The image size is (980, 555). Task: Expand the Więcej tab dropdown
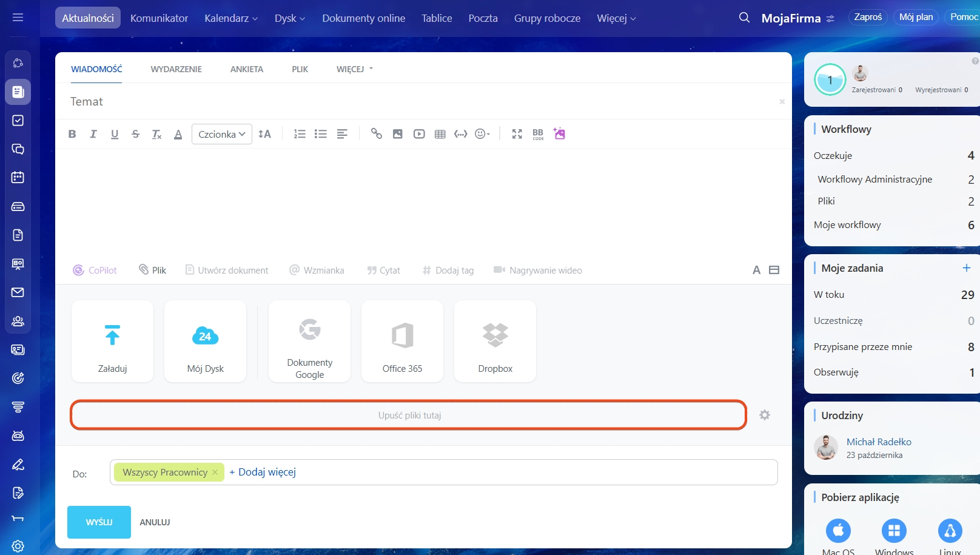point(355,69)
